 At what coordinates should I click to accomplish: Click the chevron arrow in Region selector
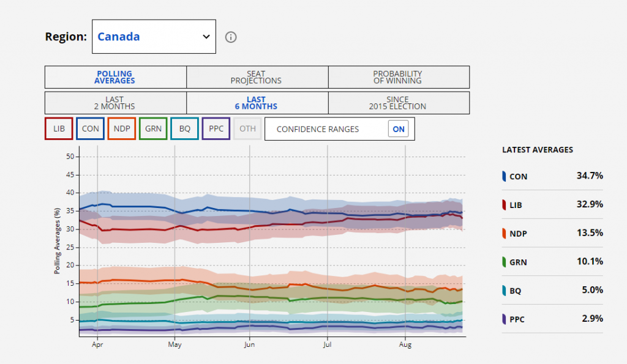206,37
